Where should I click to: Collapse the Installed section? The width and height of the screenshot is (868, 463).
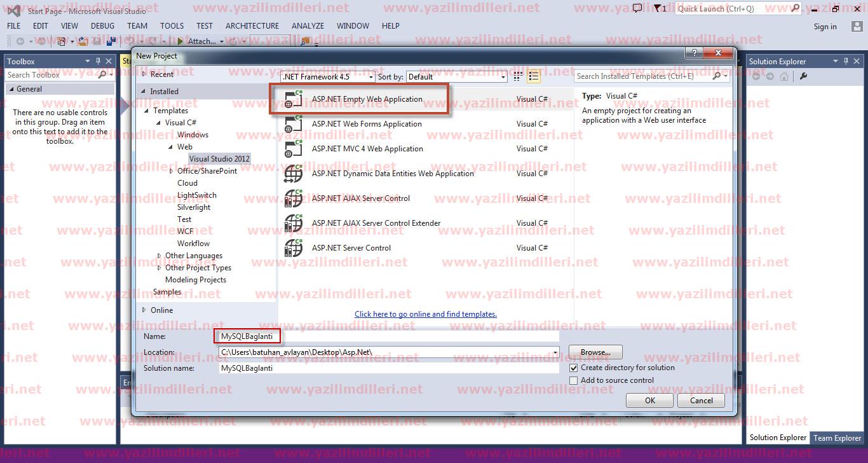tap(144, 92)
